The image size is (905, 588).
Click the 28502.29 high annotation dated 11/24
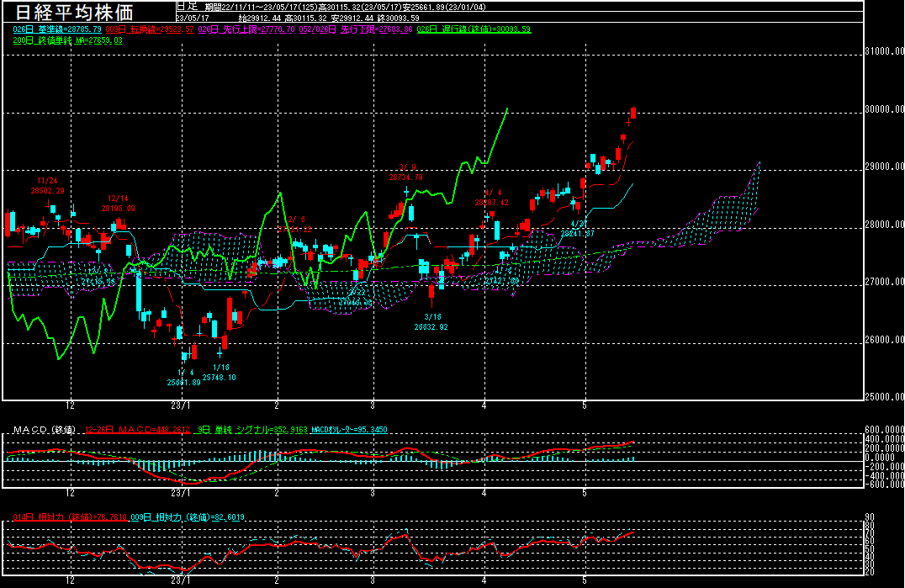pyautogui.click(x=48, y=190)
